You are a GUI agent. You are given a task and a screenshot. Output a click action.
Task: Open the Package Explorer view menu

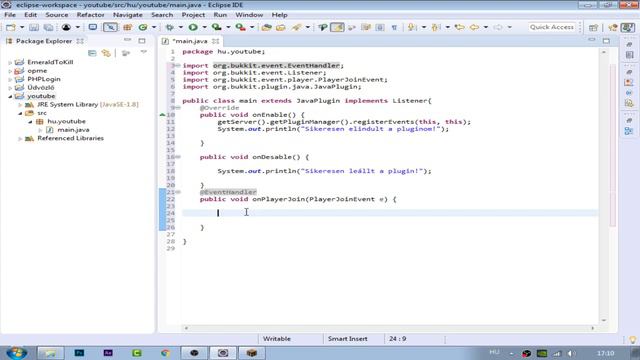[x=144, y=52]
